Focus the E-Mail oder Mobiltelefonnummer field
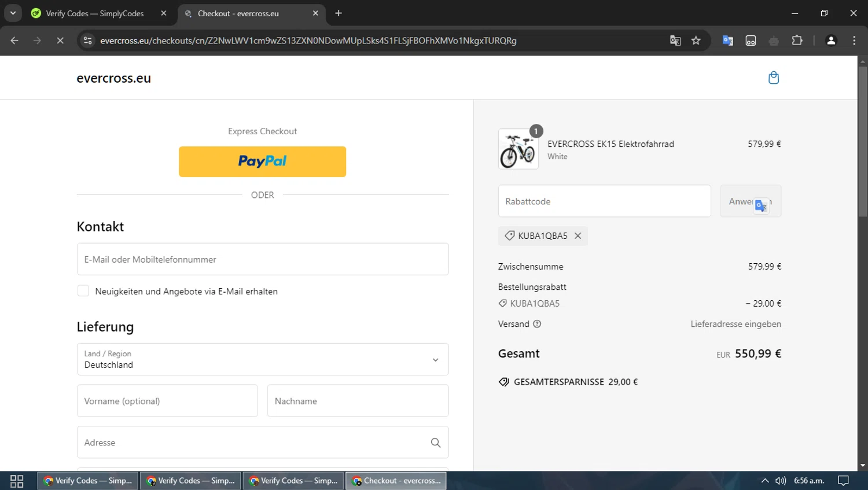The image size is (868, 490). (263, 259)
